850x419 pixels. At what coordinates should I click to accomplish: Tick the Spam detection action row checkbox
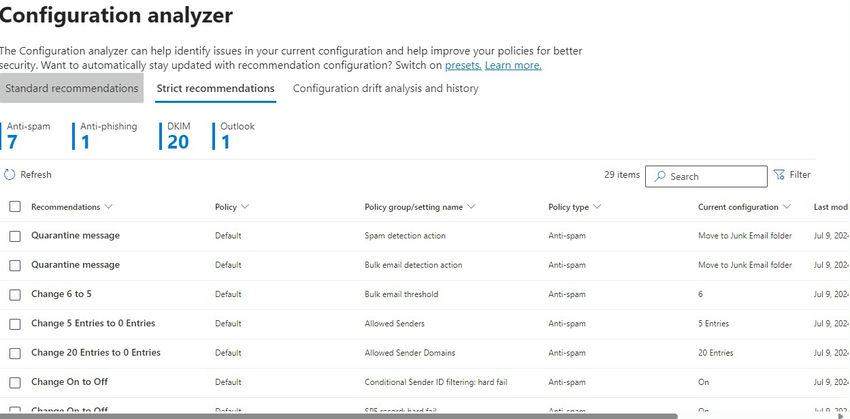click(x=15, y=236)
